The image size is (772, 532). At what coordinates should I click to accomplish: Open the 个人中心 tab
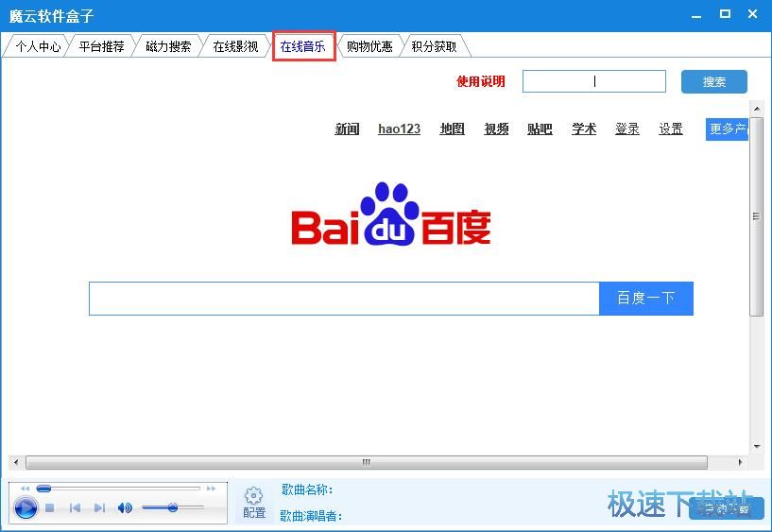click(38, 46)
